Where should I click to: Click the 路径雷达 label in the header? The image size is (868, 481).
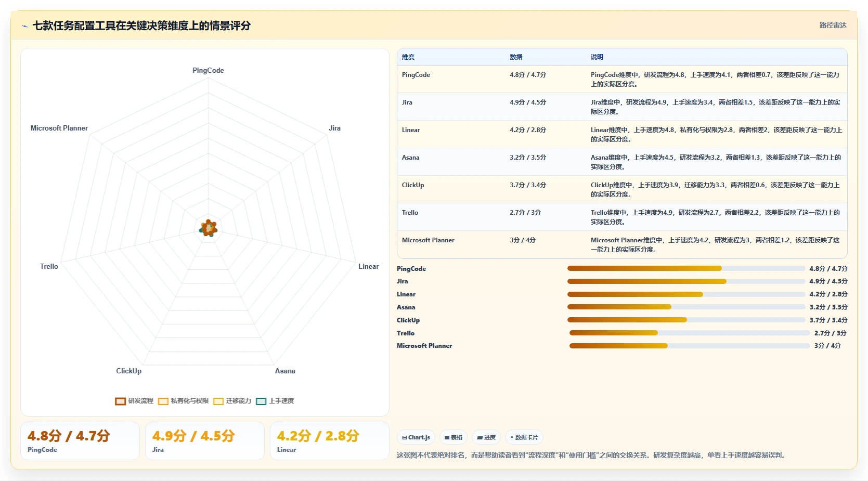tap(833, 25)
